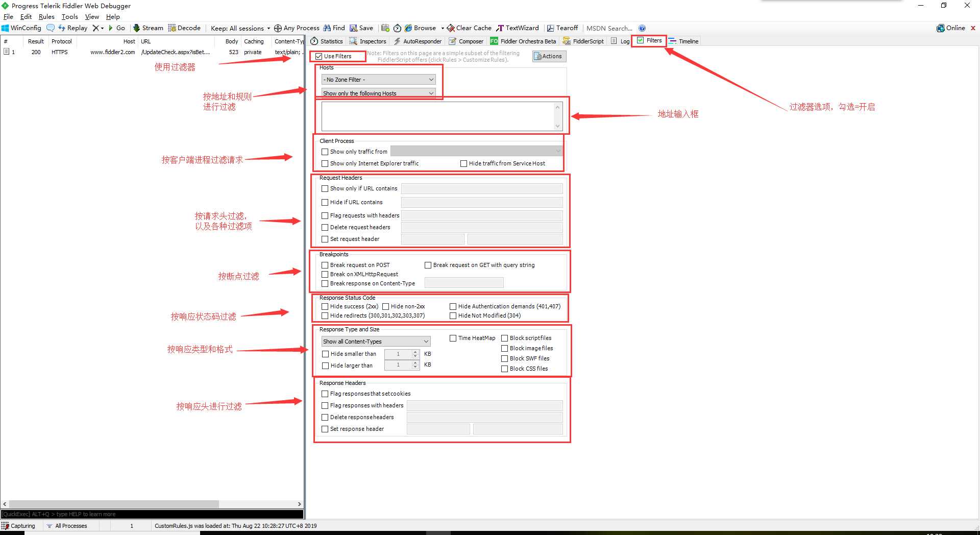Click the Online network status indicator
Image resolution: width=980 pixels, height=535 pixels.
[951, 28]
